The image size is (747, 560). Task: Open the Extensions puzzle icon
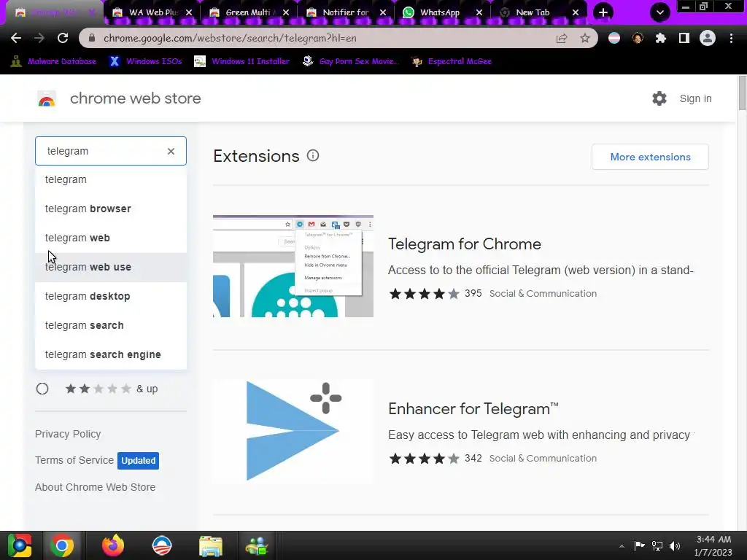pos(660,38)
